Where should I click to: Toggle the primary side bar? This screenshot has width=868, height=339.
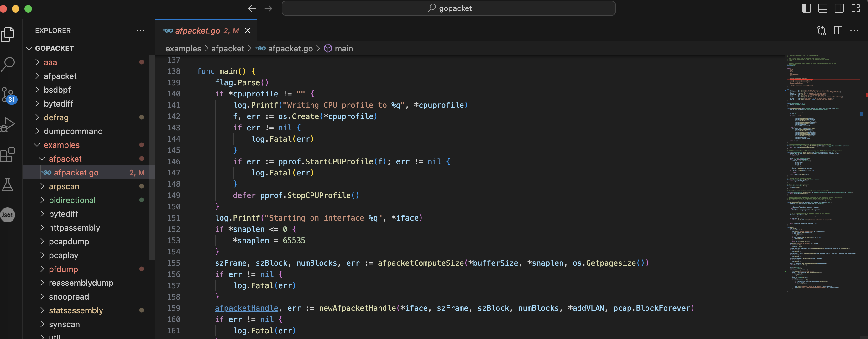(806, 8)
